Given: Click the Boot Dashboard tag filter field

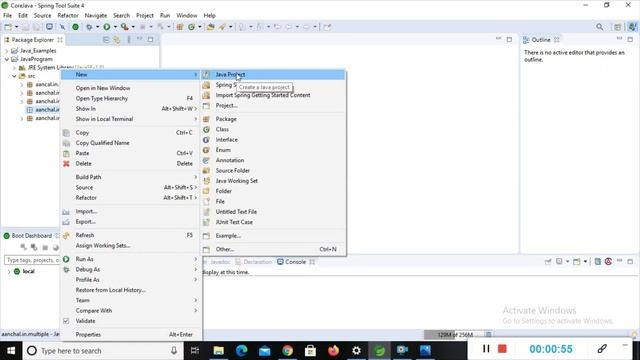Looking at the screenshot, I should pyautogui.click(x=32, y=260).
